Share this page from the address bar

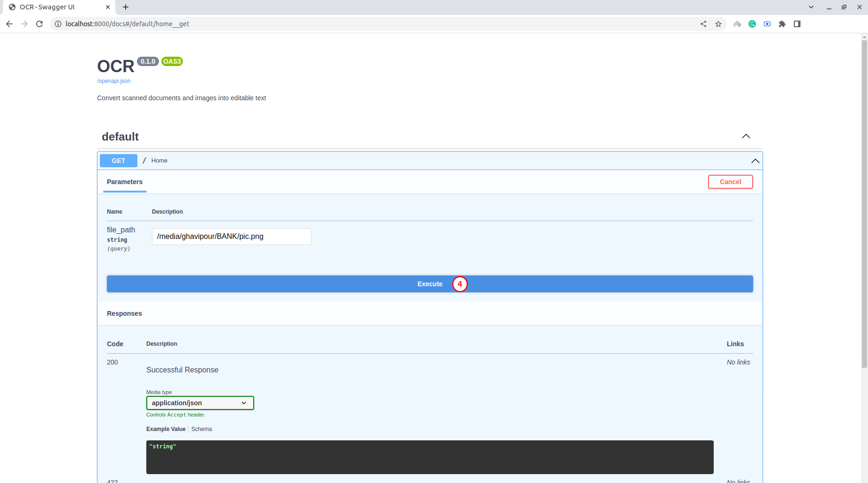point(703,24)
